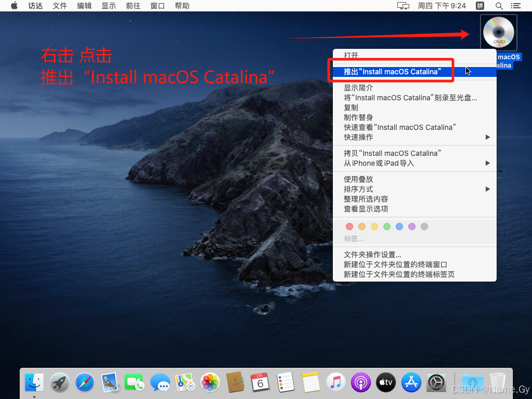Screen dimensions: 532x399
Task: Open Mail stamp icon in Dock
Action: point(110,383)
